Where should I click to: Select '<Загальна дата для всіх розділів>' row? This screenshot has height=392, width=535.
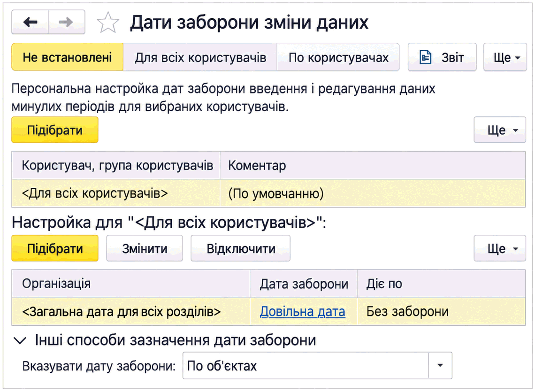268,311
